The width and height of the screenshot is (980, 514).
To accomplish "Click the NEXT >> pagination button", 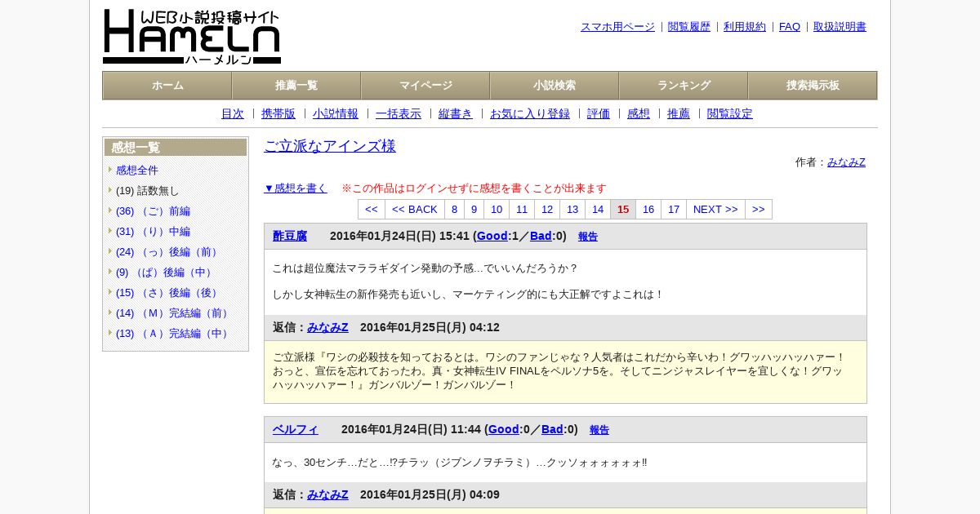I will pos(715,210).
